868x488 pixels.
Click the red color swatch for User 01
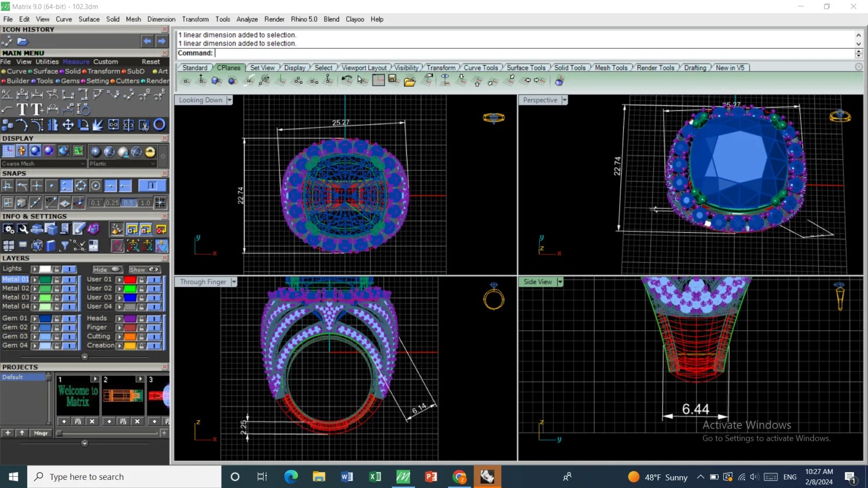click(x=130, y=280)
